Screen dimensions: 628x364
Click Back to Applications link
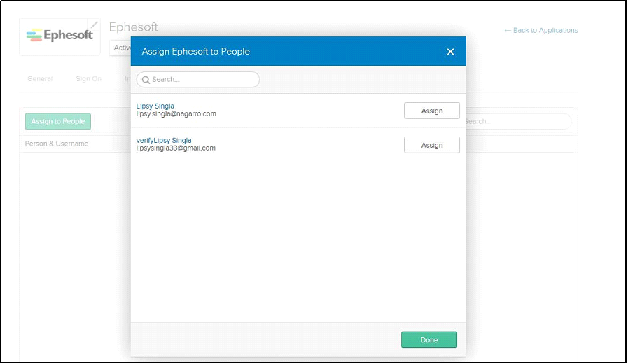coord(541,30)
